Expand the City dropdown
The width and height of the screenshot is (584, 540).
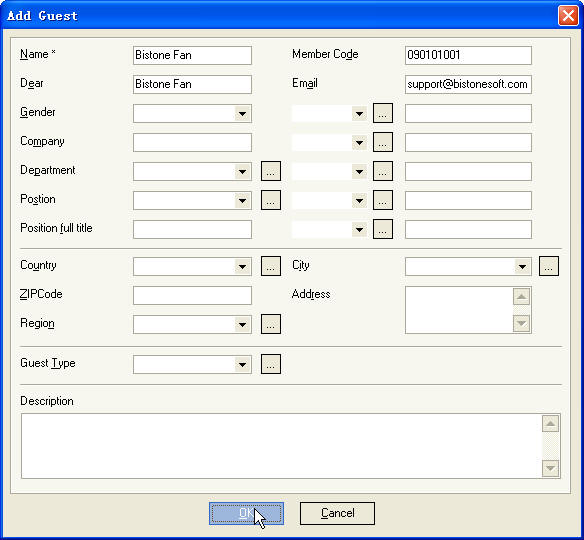coord(523,267)
